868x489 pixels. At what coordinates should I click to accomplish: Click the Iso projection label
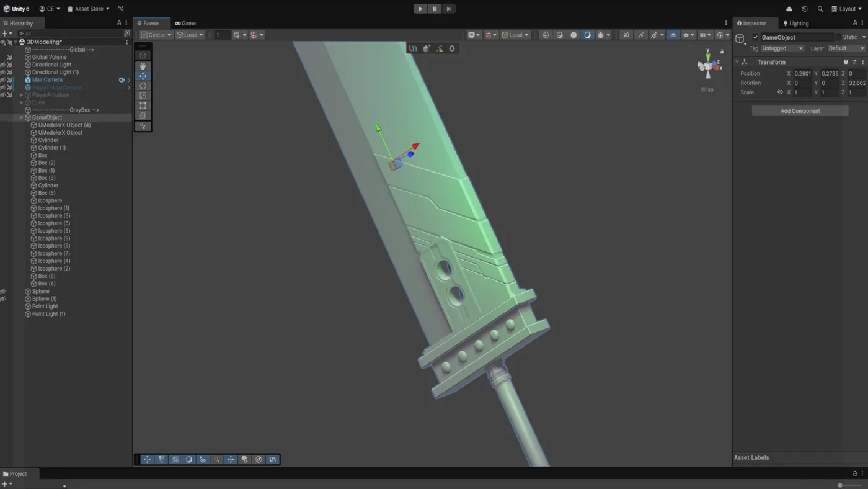coord(707,89)
